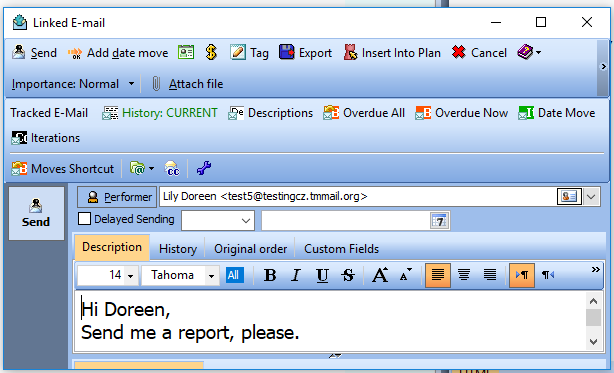
Task: Click the blue wrench settings icon
Action: pyautogui.click(x=204, y=169)
